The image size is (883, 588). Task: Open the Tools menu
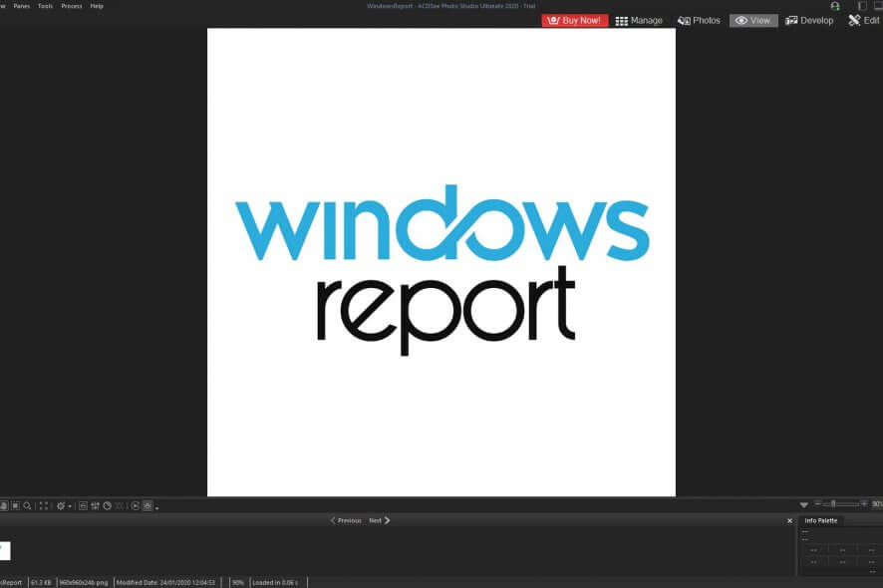pos(45,6)
